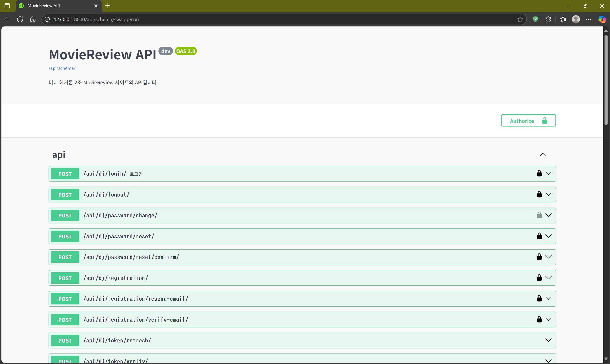Collapse the api section with chevron
The image size is (610, 364).
tap(543, 155)
